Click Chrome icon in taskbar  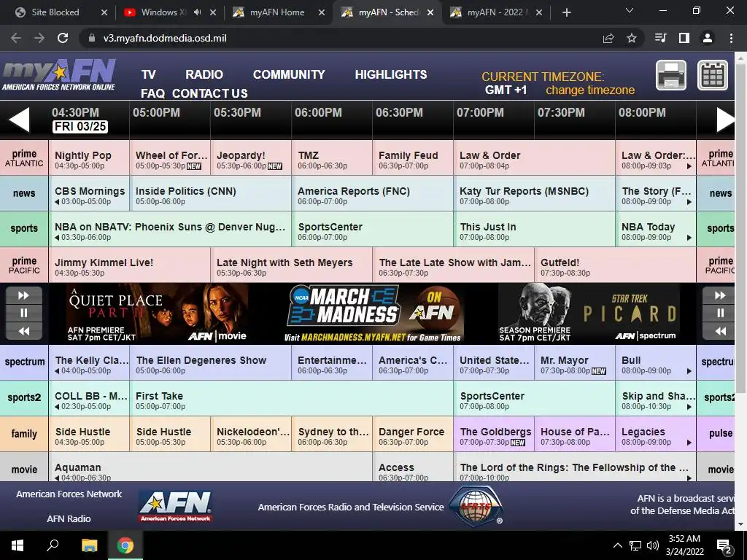pos(125,545)
